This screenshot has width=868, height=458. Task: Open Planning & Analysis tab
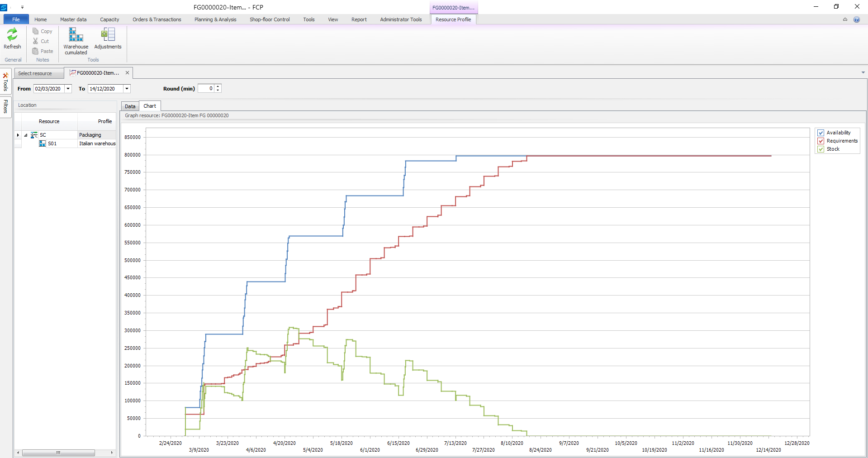[215, 19]
